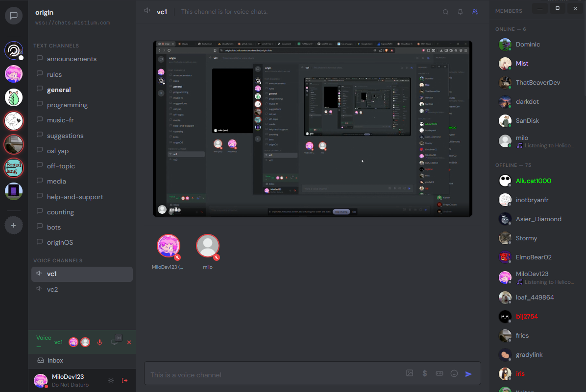This screenshot has width=586, height=392.
Task: Toggle the members list icon
Action: (x=475, y=12)
